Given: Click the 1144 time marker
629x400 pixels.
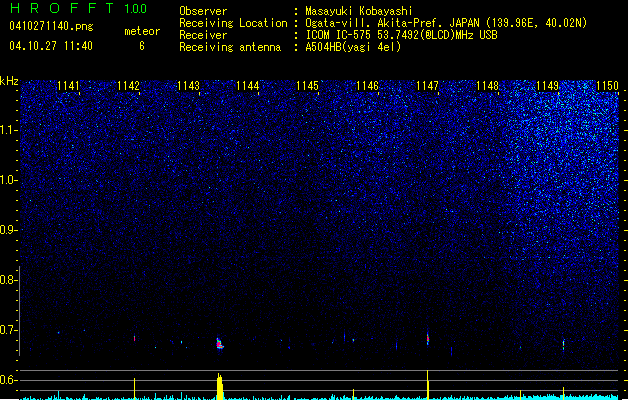Looking at the screenshot, I should (x=248, y=86).
